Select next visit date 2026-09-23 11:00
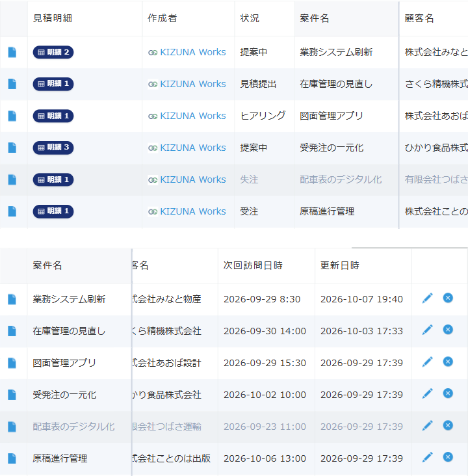 point(265,427)
